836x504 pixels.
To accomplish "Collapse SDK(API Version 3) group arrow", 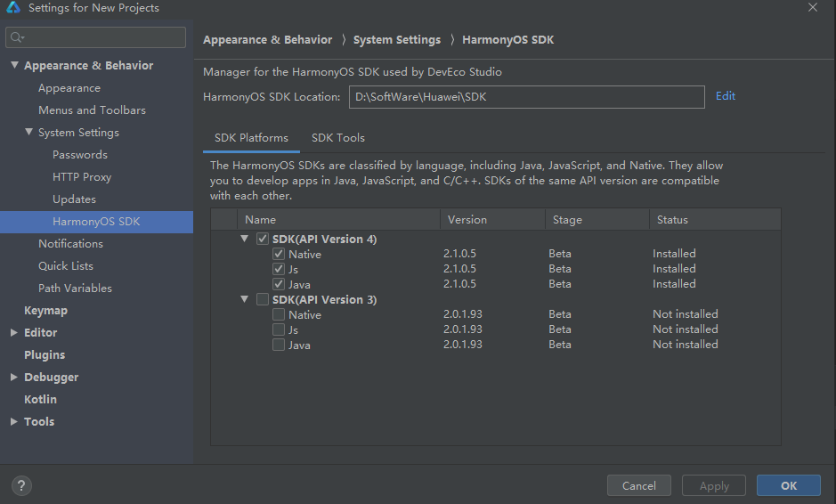I will point(244,299).
